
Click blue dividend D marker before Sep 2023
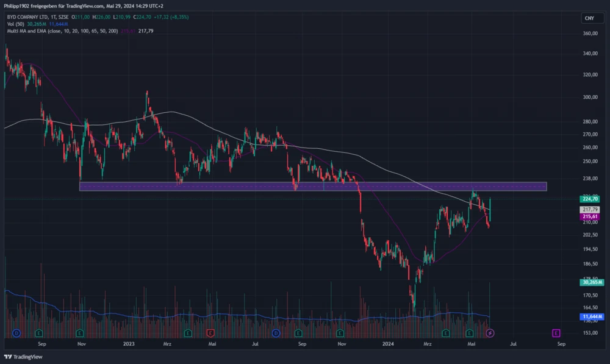coord(276,333)
